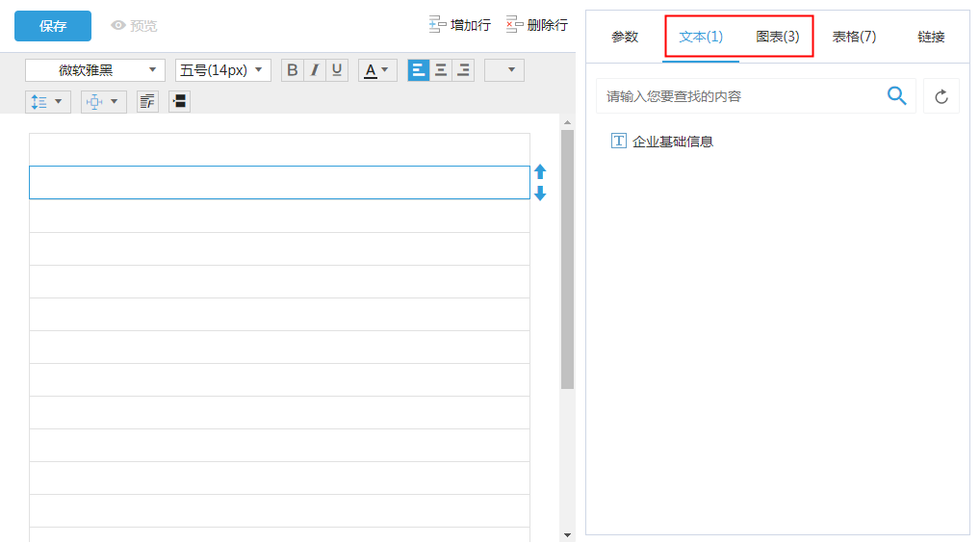Toggle underline formatting

(x=337, y=70)
